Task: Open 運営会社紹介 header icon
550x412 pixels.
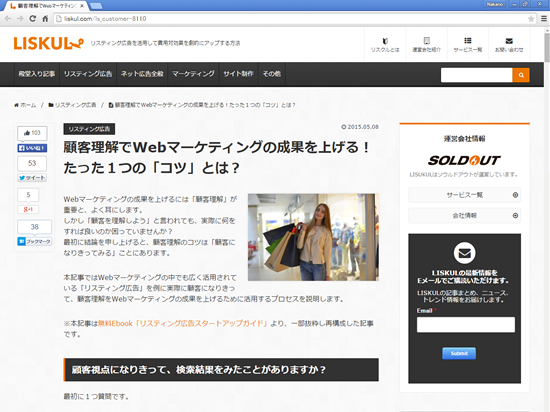Action: pos(427,45)
